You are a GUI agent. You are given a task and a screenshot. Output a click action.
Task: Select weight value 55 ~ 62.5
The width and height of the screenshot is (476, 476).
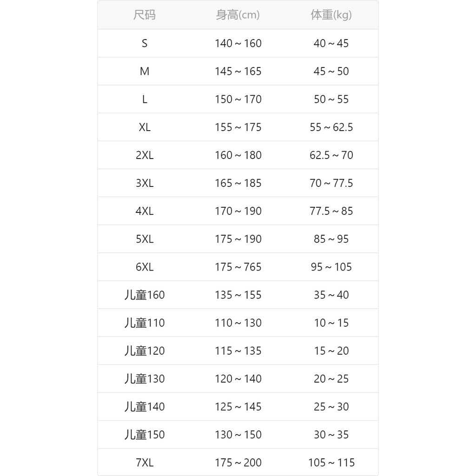(x=331, y=127)
